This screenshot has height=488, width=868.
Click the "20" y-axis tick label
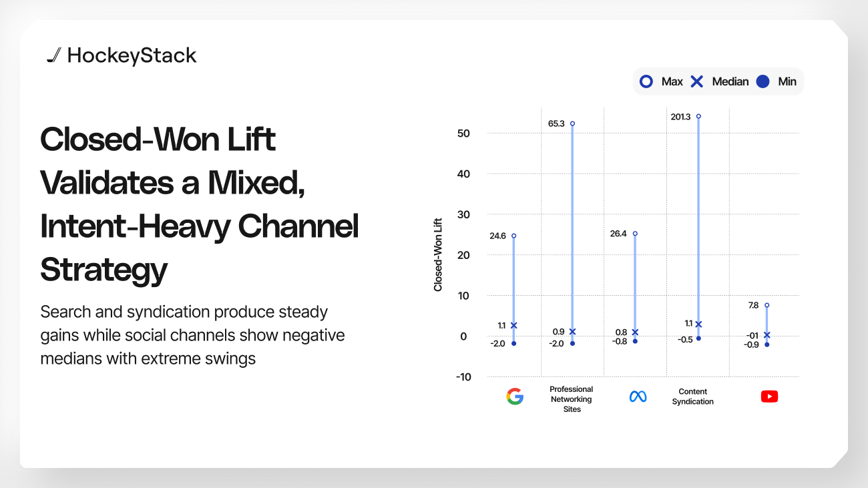click(464, 255)
